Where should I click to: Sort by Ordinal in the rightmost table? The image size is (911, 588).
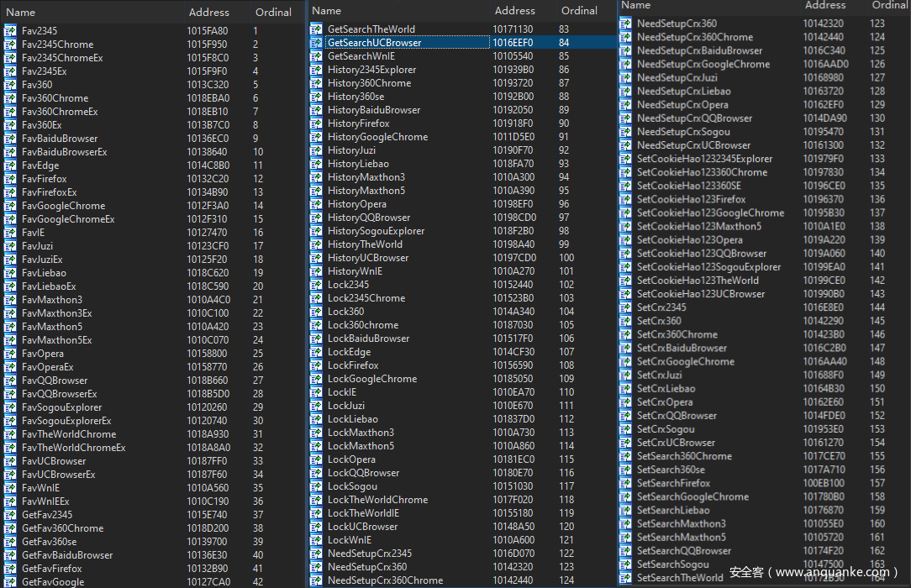point(889,5)
